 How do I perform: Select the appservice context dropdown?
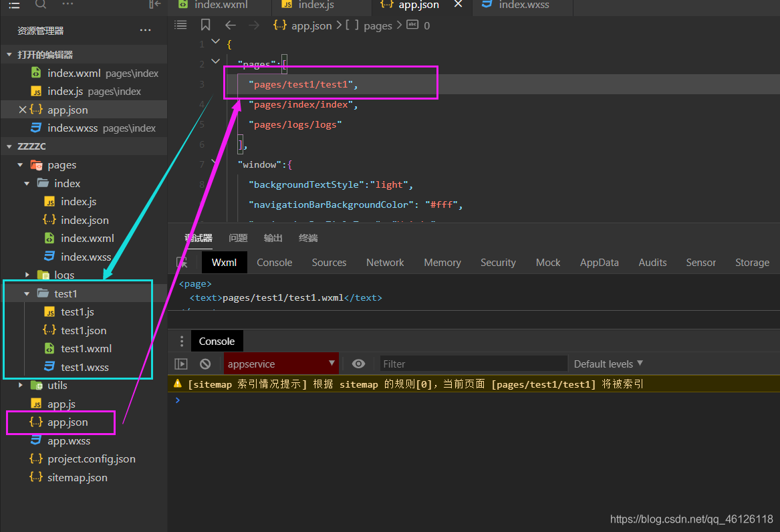281,364
